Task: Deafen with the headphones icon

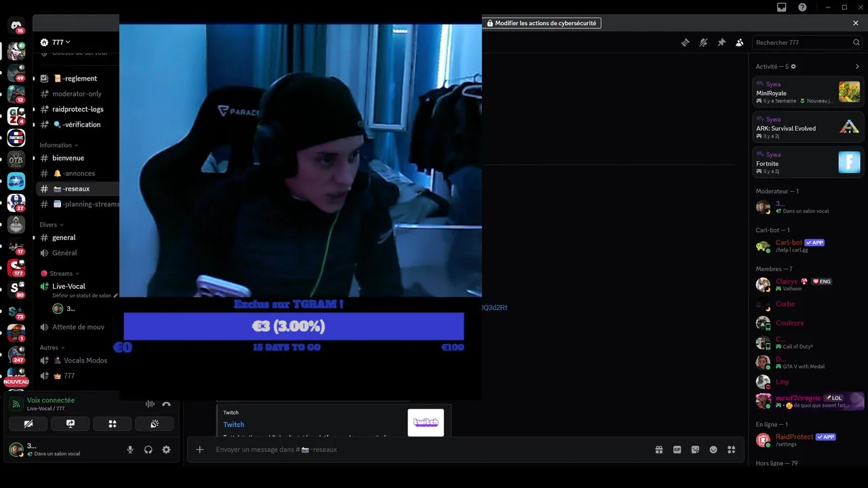Action: [148, 449]
